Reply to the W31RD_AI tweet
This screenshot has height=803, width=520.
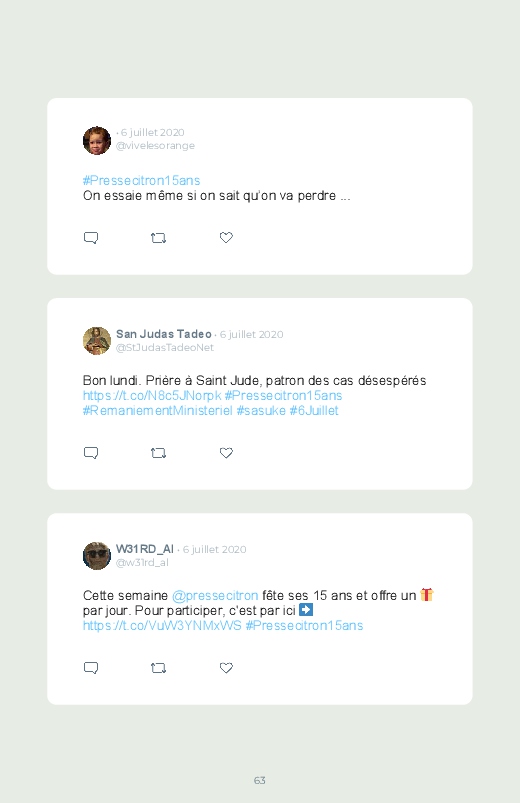[91, 668]
